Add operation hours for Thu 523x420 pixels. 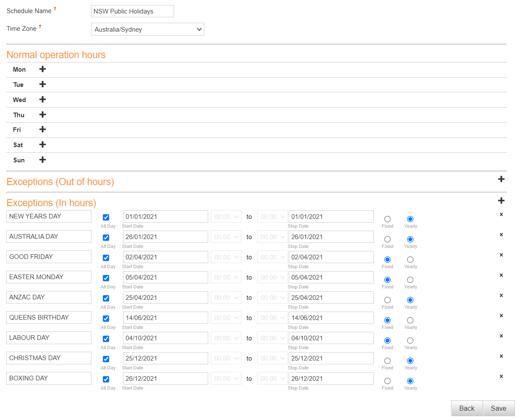click(43, 115)
